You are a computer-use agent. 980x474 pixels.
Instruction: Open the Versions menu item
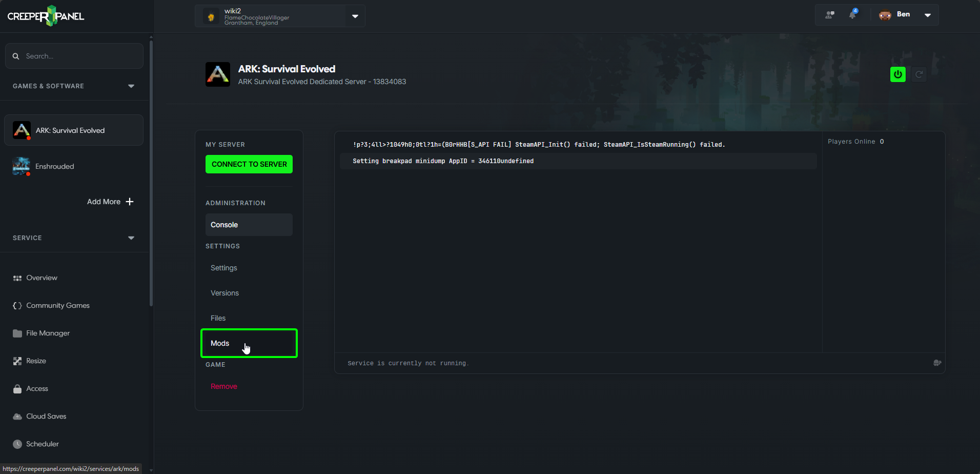(x=249, y=293)
